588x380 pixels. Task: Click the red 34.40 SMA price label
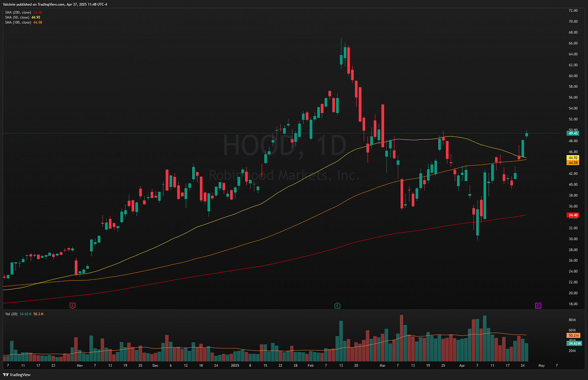point(573,215)
